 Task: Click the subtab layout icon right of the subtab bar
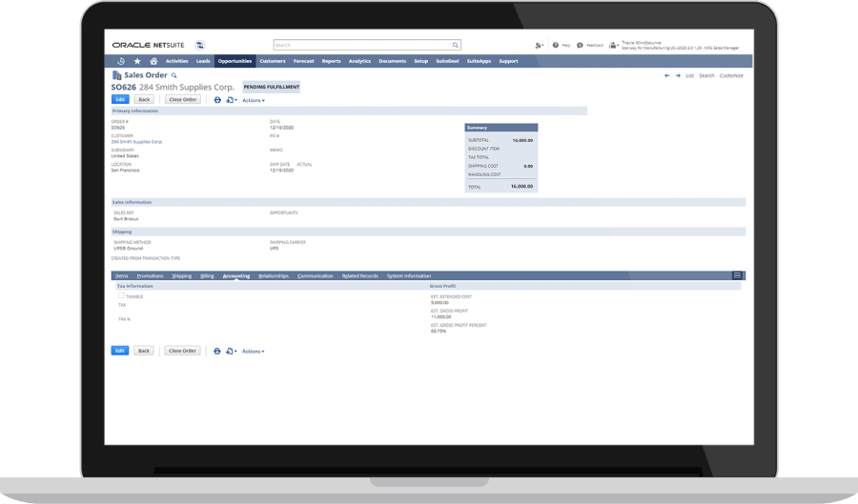point(737,275)
